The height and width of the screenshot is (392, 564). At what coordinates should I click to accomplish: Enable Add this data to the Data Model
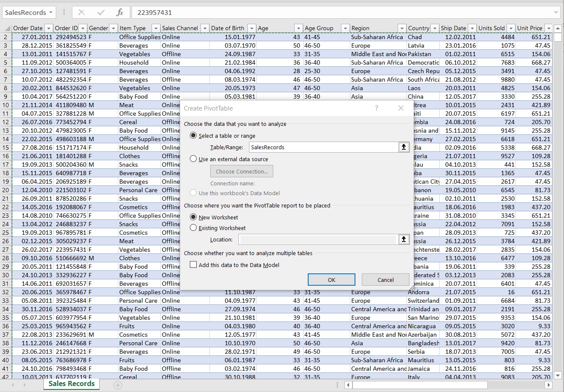193,264
